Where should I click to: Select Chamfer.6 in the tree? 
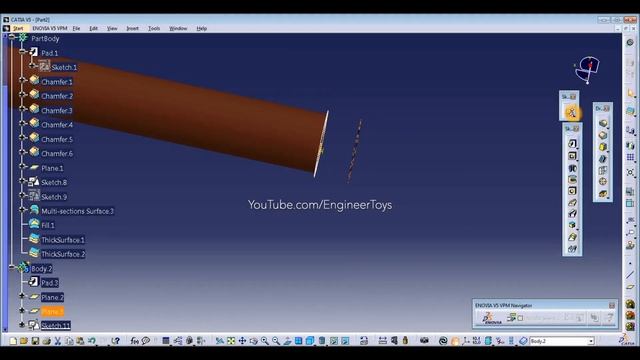click(57, 154)
